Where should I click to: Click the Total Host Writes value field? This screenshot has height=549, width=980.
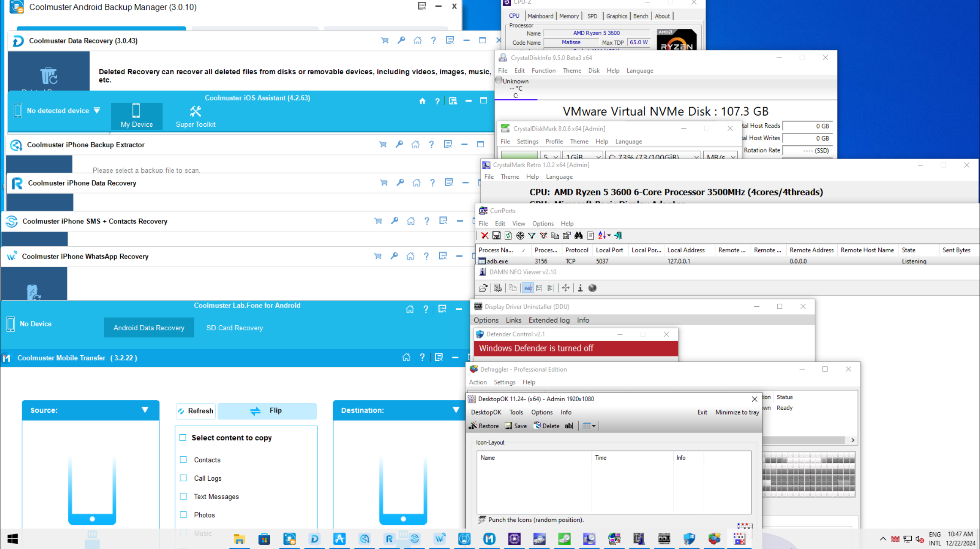pyautogui.click(x=807, y=138)
